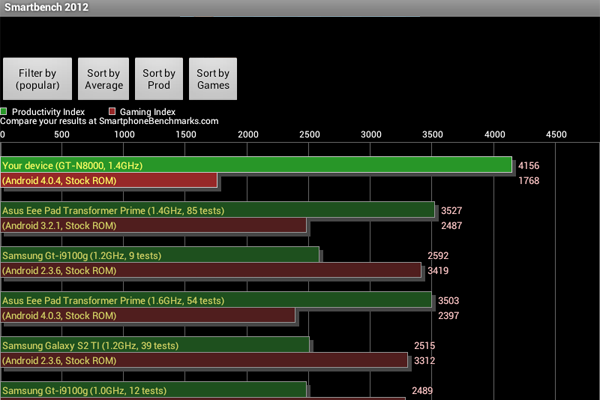This screenshot has width=600, height=400.
Task: Click the 3527 score value
Action: [x=452, y=211]
